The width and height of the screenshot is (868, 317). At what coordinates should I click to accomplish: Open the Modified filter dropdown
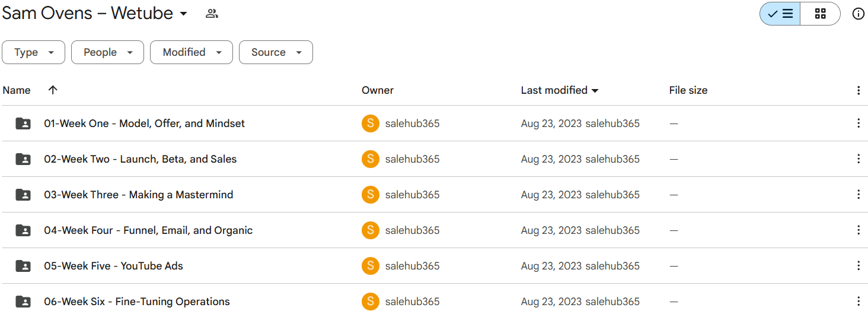tap(192, 52)
